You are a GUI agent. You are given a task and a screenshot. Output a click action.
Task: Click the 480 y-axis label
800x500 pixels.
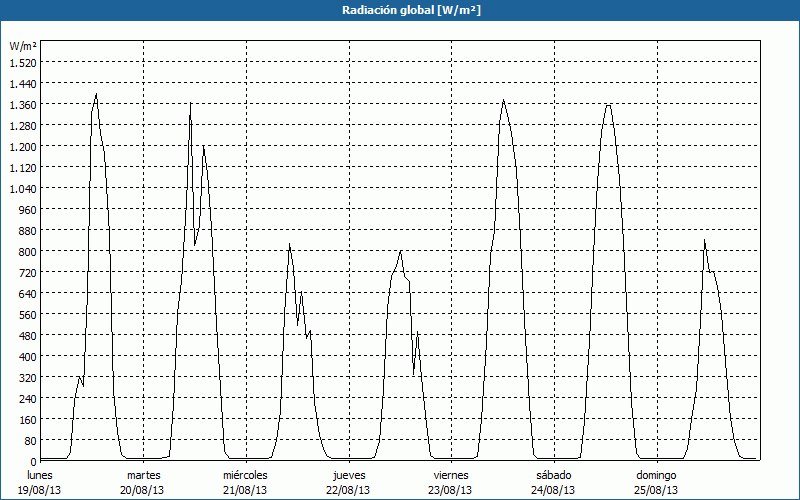[x=28, y=335]
